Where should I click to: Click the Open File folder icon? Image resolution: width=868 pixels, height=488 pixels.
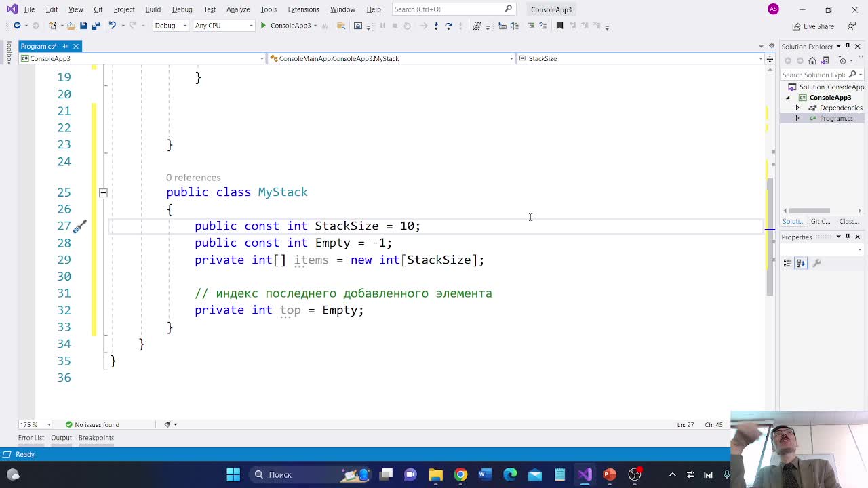71,26
